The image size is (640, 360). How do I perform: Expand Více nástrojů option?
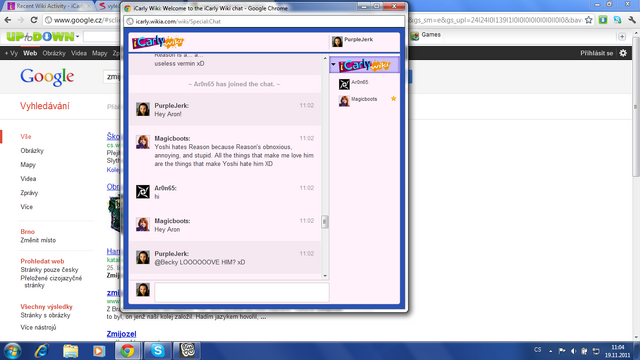pos(38,328)
